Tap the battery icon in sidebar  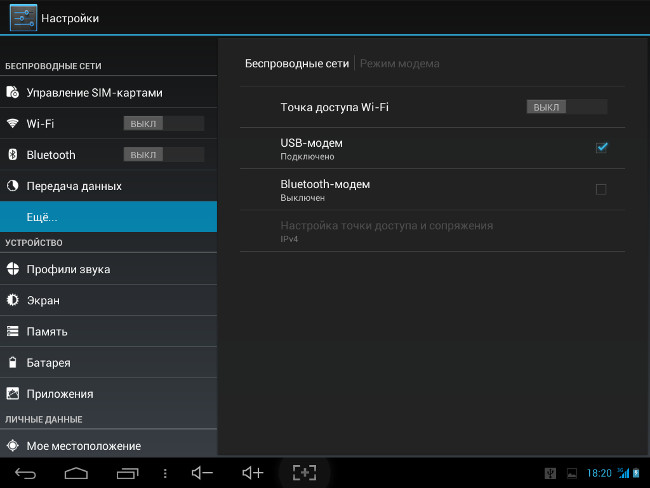pos(12,362)
